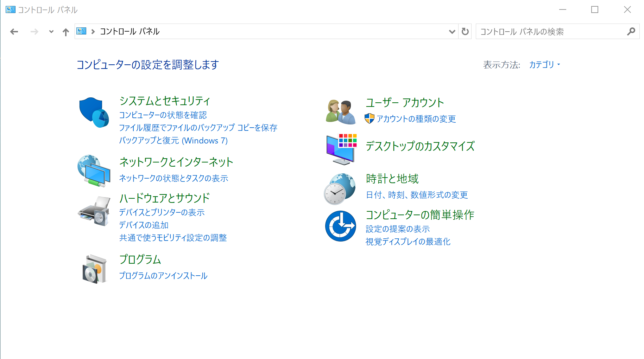Click the Hardware and Sound printer icon
Screen dimensions: 644x359
click(94, 211)
